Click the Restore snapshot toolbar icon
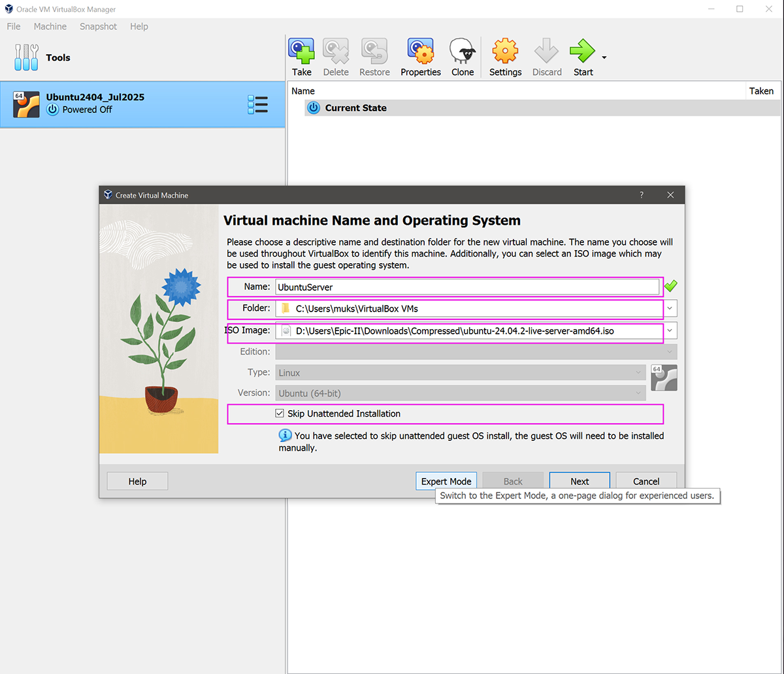The width and height of the screenshot is (784, 674). (374, 51)
